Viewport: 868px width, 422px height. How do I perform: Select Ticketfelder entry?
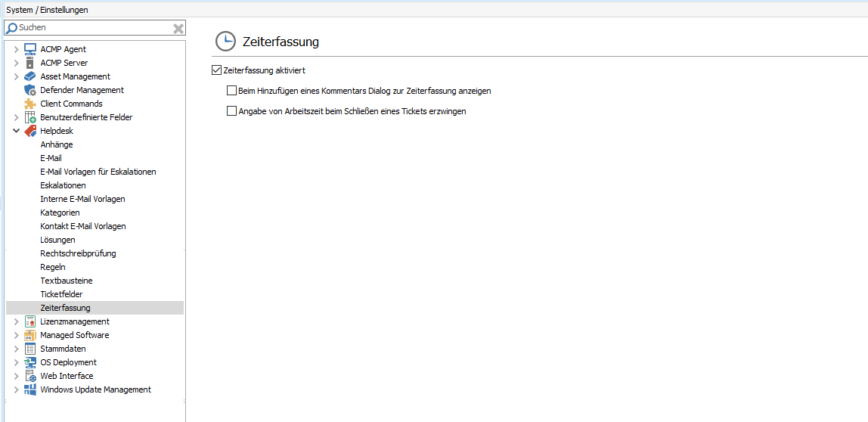61,294
